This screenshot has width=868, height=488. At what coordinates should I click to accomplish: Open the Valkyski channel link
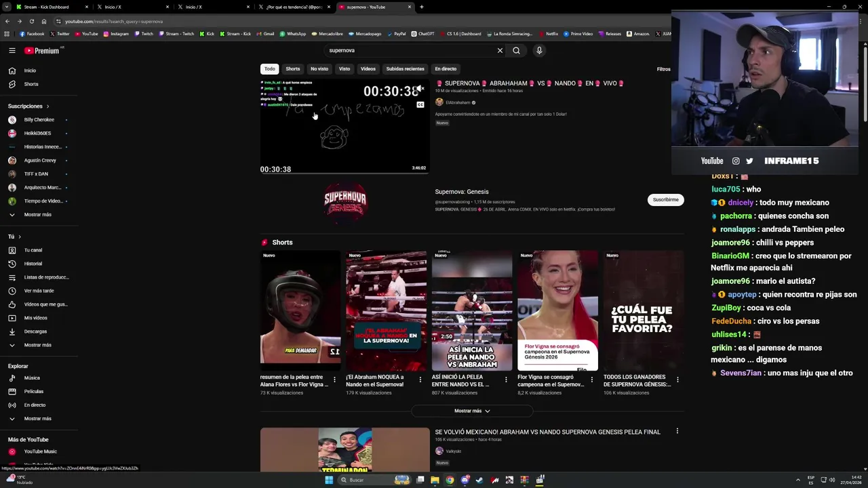coord(453,451)
